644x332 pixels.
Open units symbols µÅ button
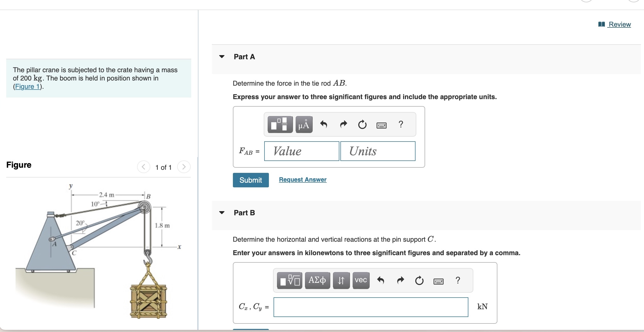click(x=304, y=124)
